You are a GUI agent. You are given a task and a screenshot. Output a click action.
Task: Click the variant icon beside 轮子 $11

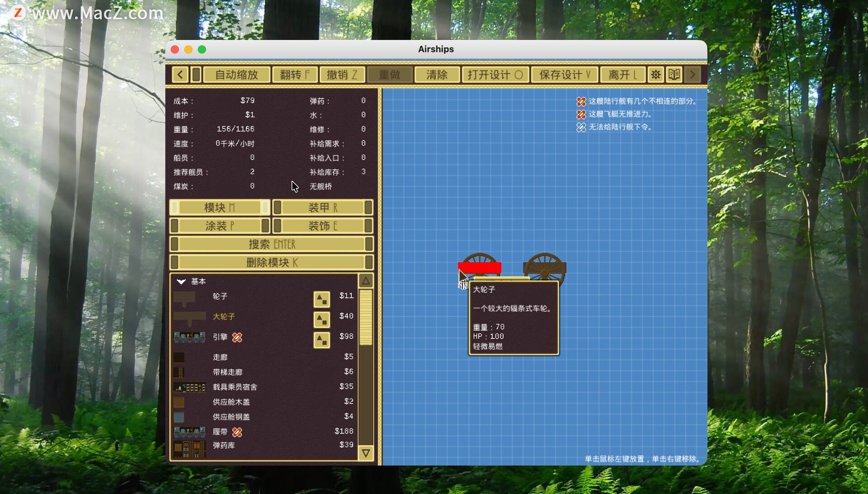tap(321, 299)
